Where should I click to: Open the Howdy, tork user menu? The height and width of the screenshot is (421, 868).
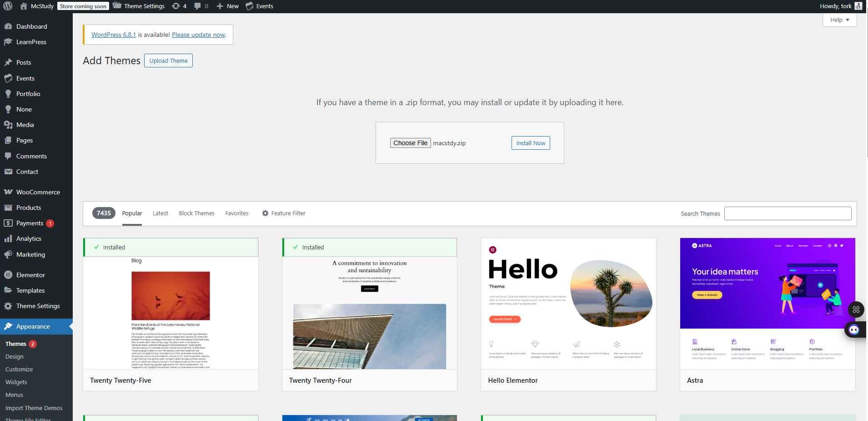[x=840, y=6]
